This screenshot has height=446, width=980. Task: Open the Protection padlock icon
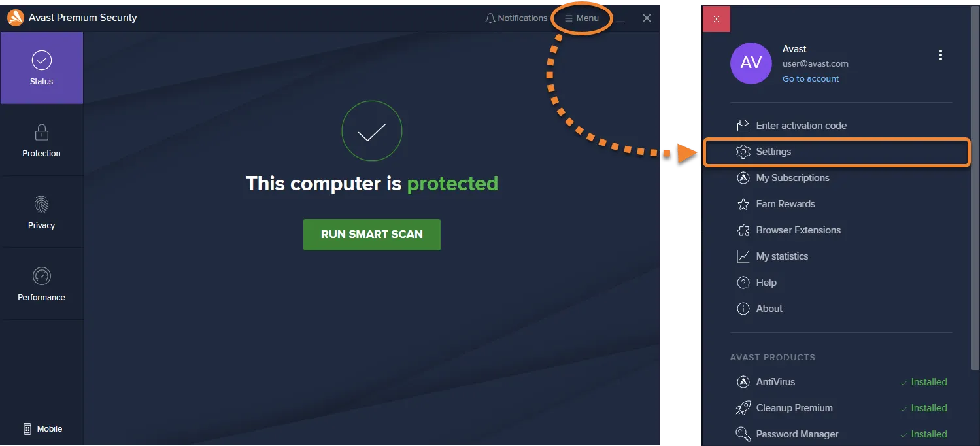click(x=41, y=133)
